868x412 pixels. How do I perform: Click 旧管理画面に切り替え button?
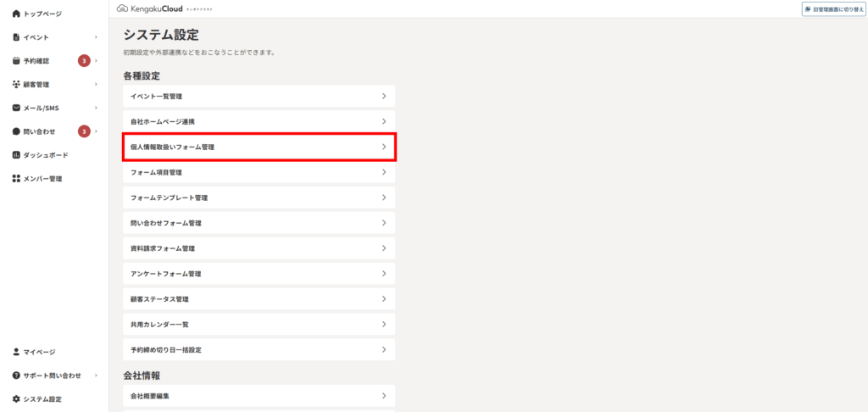point(834,9)
